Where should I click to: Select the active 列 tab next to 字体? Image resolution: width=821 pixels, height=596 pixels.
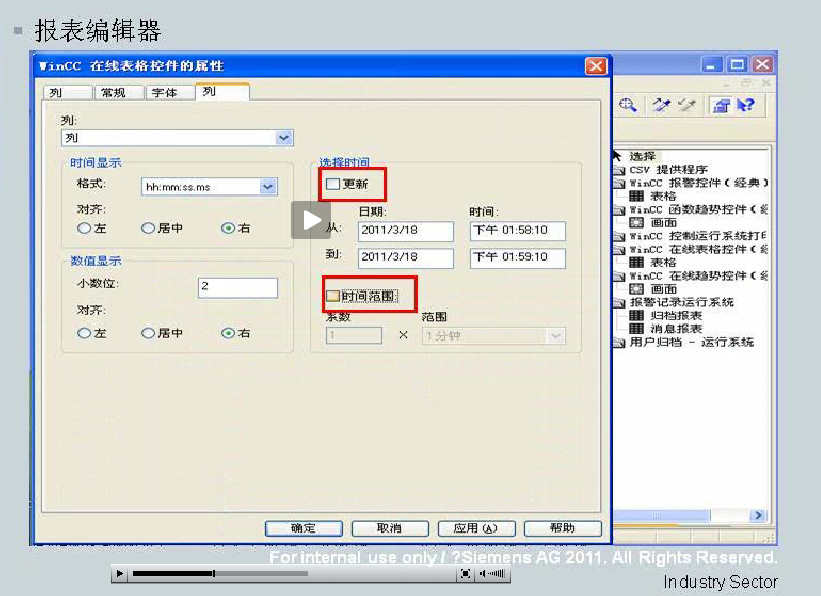tap(223, 92)
